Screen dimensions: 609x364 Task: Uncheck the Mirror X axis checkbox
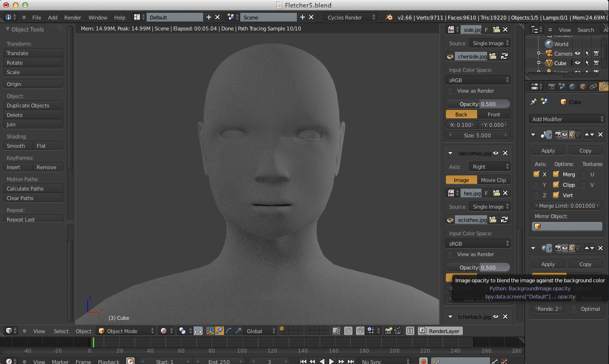(537, 174)
